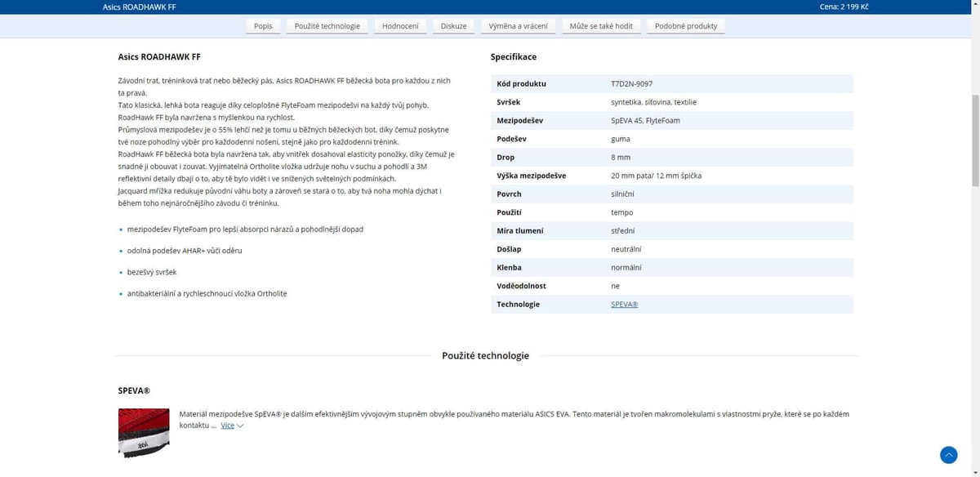This screenshot has width=980, height=477.
Task: Click the Podešev value guma
Action: (x=620, y=139)
